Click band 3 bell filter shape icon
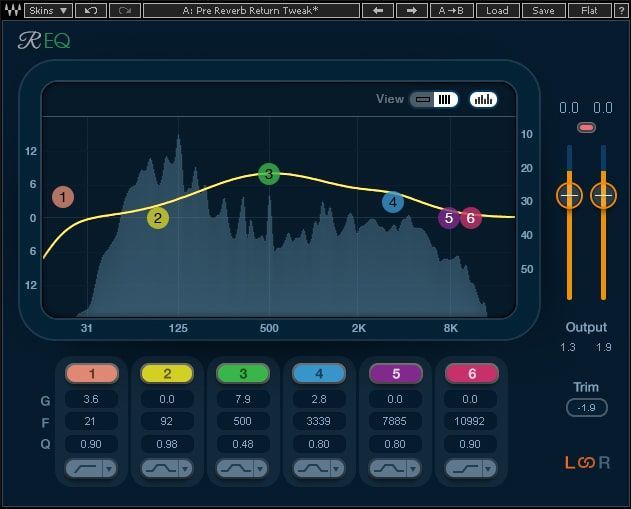 235,468
